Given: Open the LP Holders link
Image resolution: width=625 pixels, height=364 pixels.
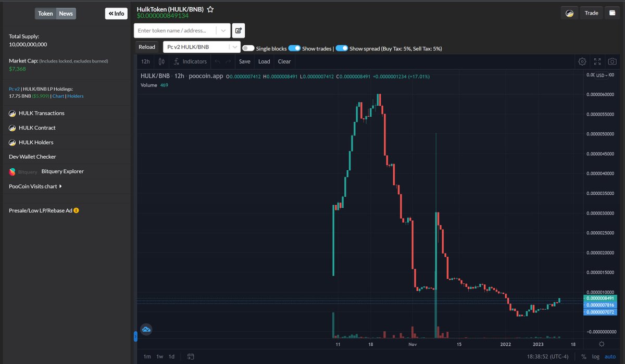Looking at the screenshot, I should pos(76,96).
